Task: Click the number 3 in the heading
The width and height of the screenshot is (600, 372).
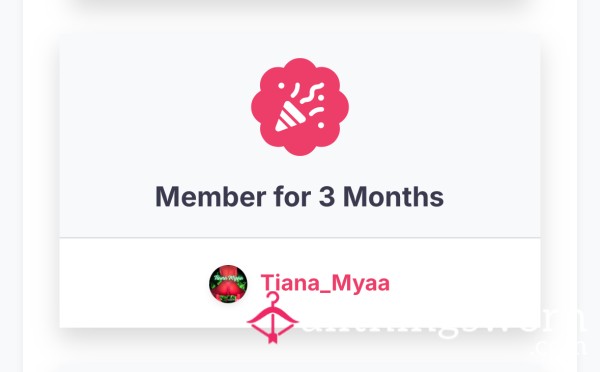Action: [x=326, y=197]
